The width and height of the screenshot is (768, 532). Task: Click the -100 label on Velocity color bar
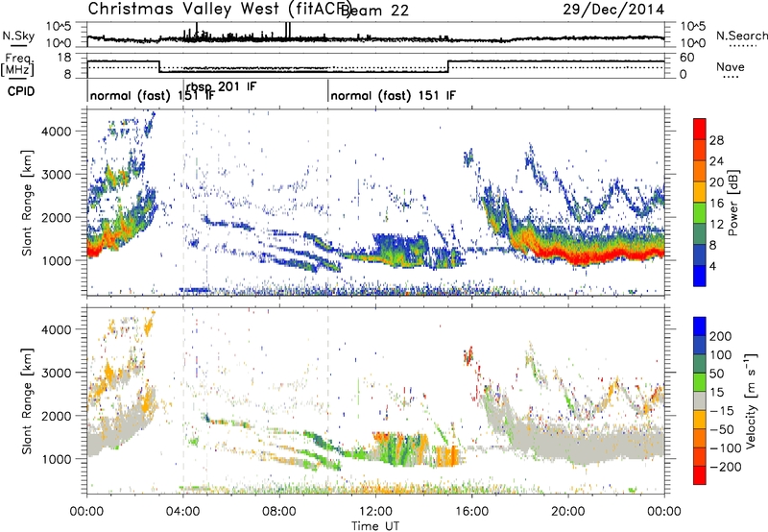725,448
